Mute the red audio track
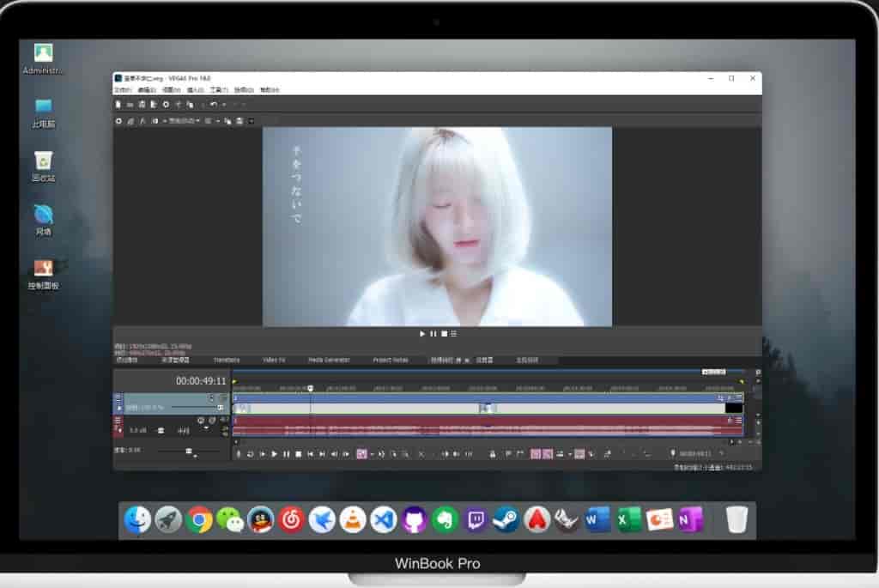The width and height of the screenshot is (879, 588). point(200,420)
